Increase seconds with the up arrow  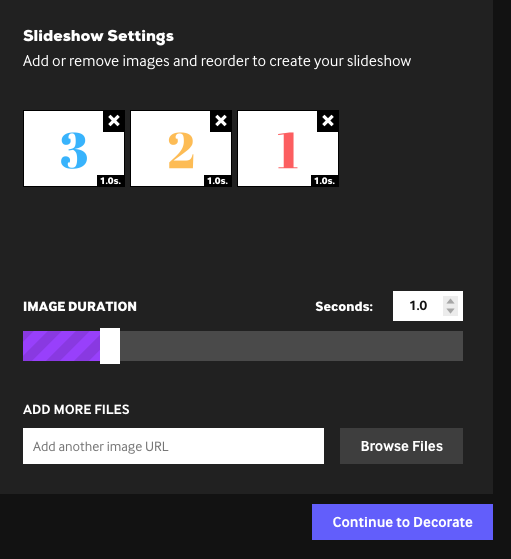coord(450,302)
